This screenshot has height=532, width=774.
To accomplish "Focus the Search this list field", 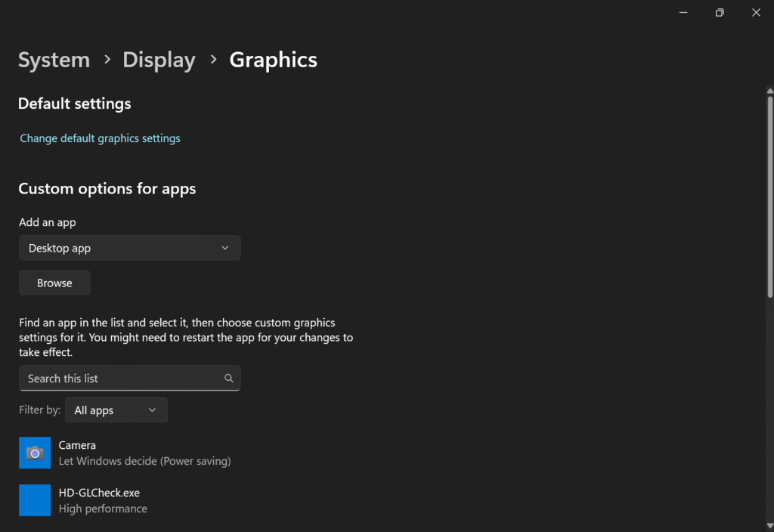I will [121, 379].
